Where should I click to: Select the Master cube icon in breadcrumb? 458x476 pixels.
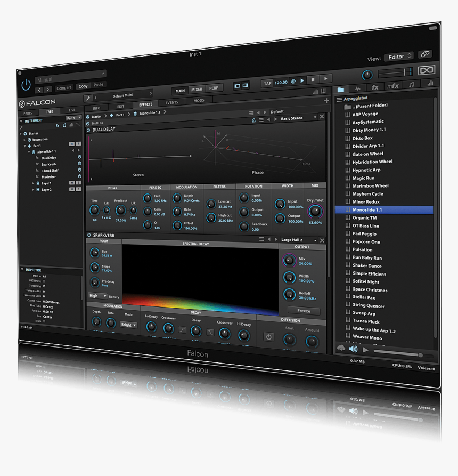pos(88,117)
